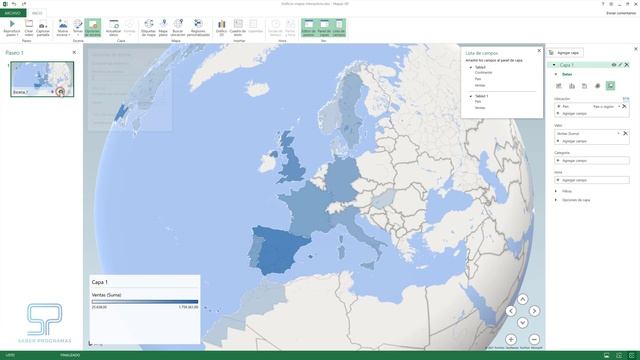This screenshot has height=360, width=640.
Task: Select the Escena 1 thumbnail in Paseo 1
Action: pyautogui.click(x=42, y=79)
